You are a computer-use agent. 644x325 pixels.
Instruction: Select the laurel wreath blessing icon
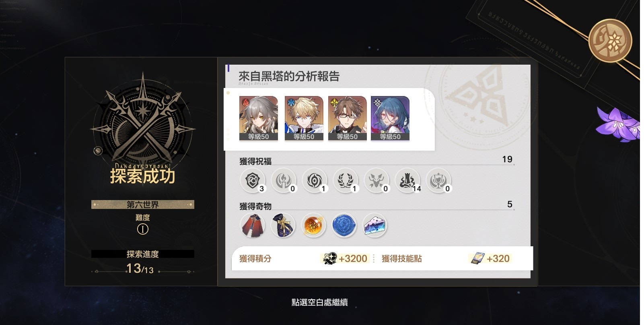click(346, 180)
